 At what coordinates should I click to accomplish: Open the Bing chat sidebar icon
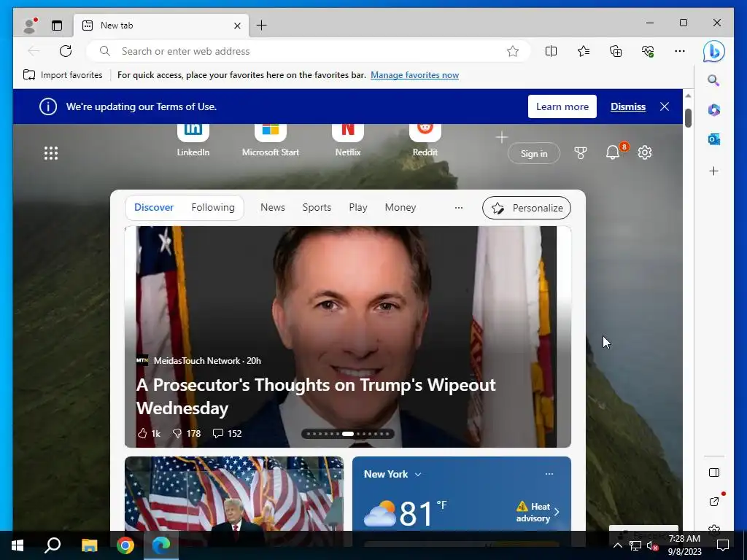pyautogui.click(x=713, y=52)
